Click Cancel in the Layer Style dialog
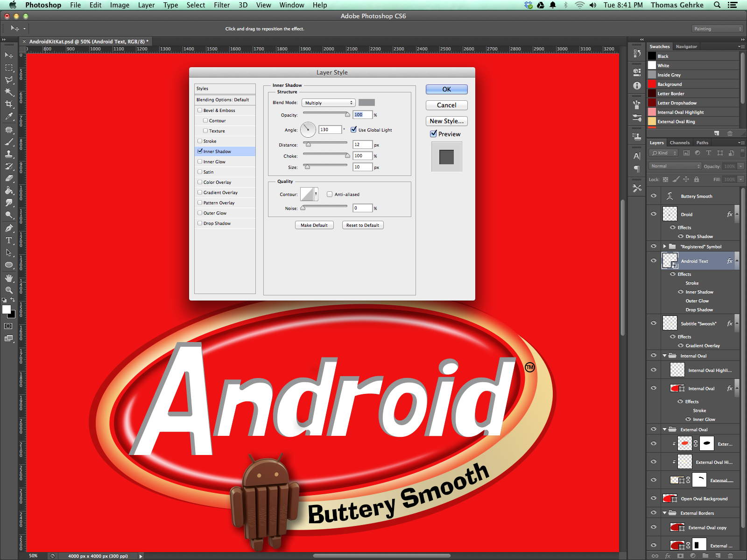Image resolution: width=747 pixels, height=560 pixels. (447, 105)
